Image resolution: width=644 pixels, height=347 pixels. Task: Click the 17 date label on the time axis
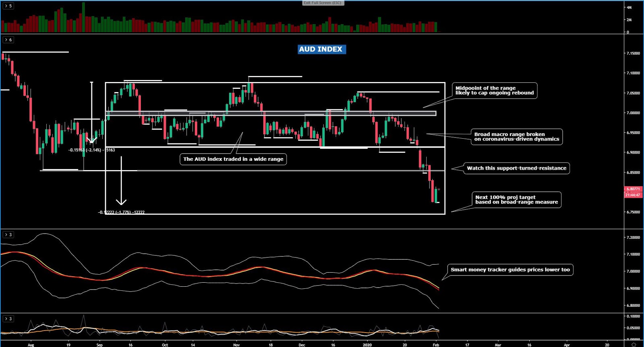point(467,345)
